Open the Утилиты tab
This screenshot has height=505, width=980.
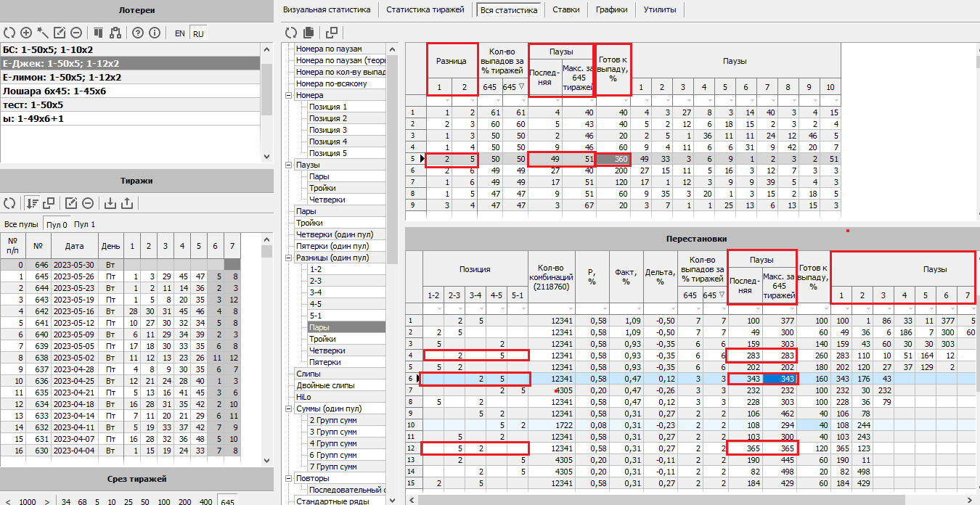[660, 9]
